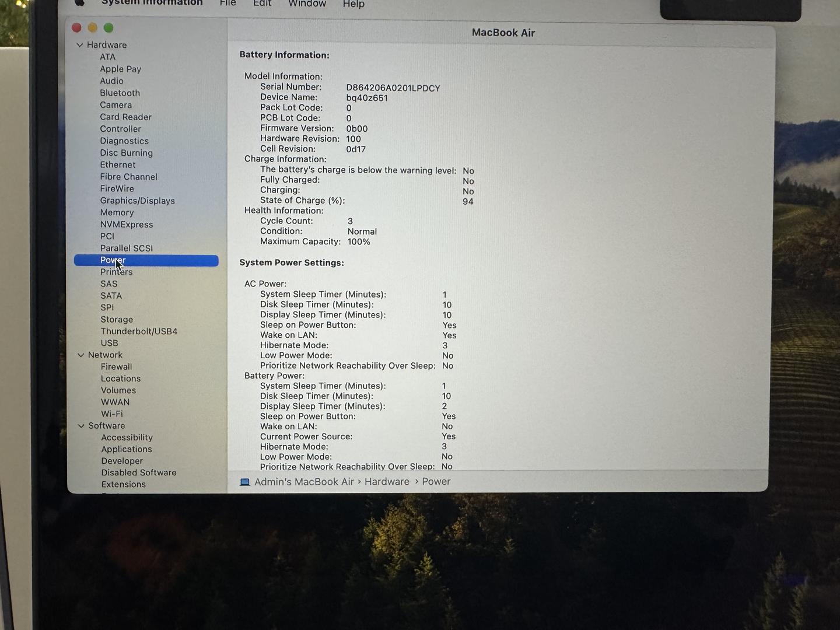Click the System Power Settings heading
The height and width of the screenshot is (630, 840).
coord(292,263)
